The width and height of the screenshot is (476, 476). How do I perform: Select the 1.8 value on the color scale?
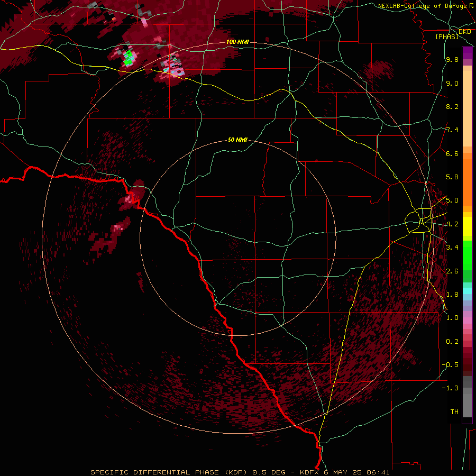pyautogui.click(x=452, y=295)
